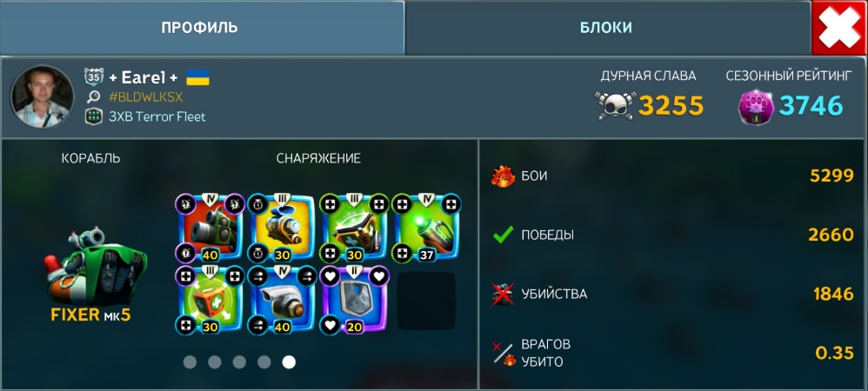
Task: Select the level 40 cannon weapon item
Action: [x=210, y=228]
